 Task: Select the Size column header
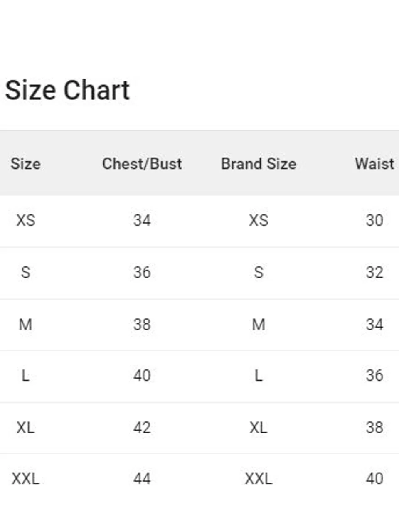pos(25,164)
